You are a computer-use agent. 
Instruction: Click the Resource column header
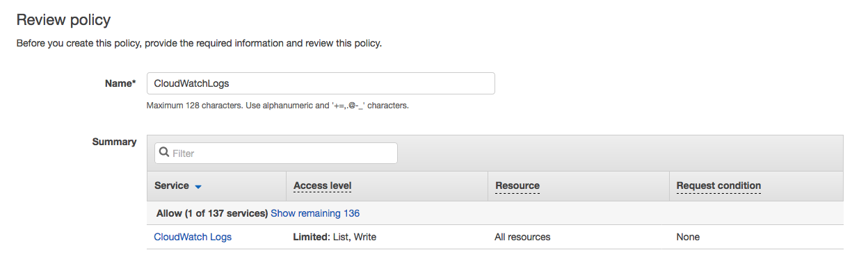(517, 185)
